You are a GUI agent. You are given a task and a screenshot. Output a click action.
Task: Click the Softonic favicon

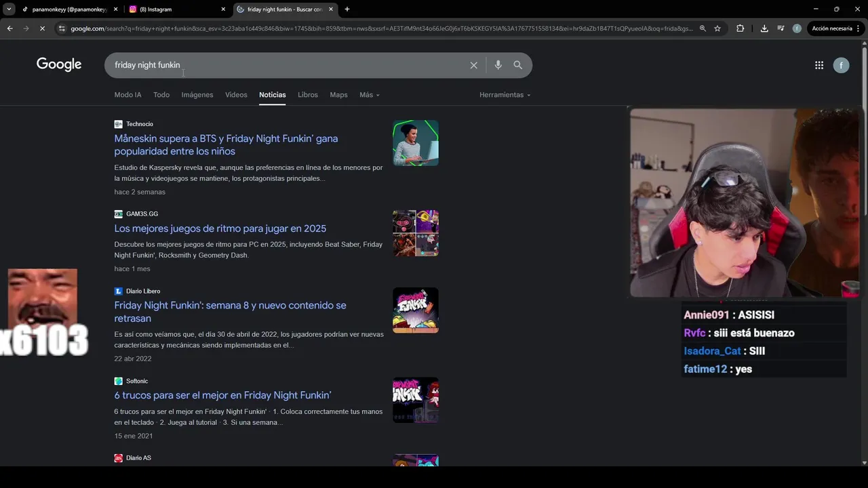pyautogui.click(x=118, y=382)
